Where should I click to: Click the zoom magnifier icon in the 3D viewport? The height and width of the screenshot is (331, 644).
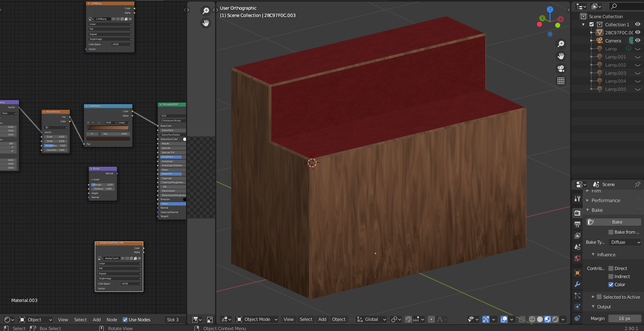click(561, 44)
